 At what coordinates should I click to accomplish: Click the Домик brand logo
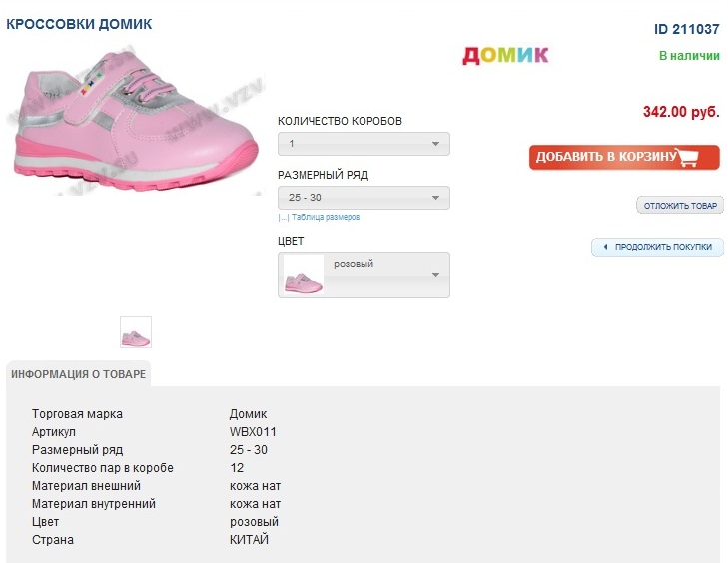coord(505,55)
